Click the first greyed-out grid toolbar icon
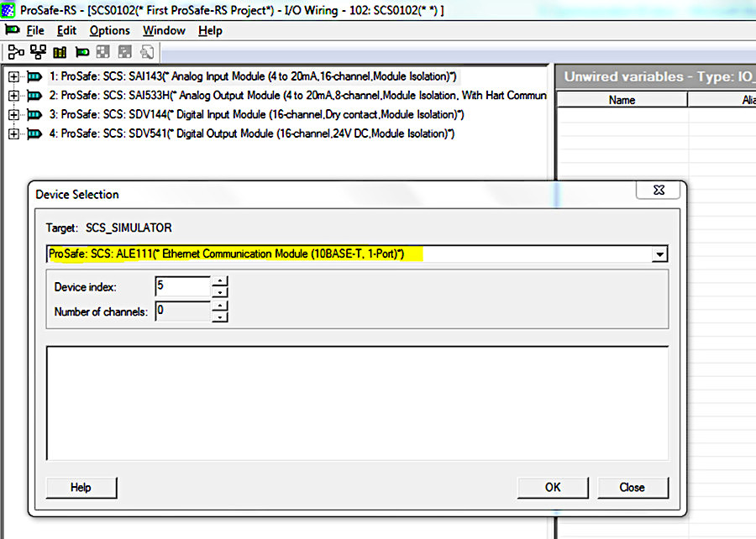 103,51
